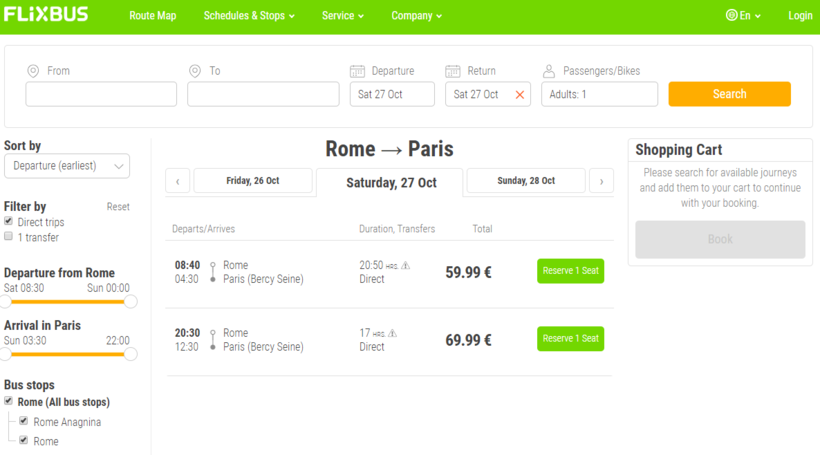Enable the 1 transfer filter

click(x=9, y=237)
